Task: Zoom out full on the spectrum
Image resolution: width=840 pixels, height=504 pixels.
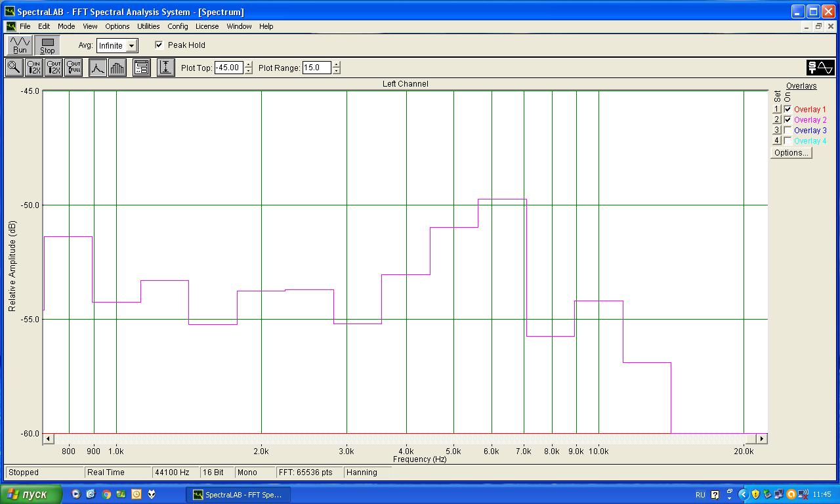Action: coord(73,68)
